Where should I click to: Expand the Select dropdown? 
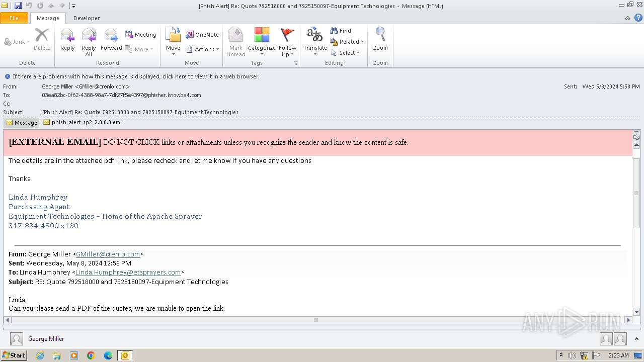(x=346, y=53)
